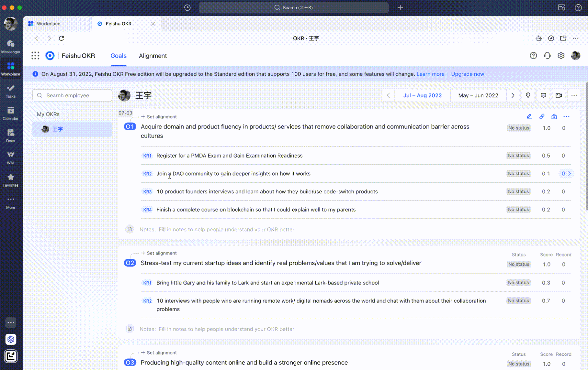588x370 pixels.
Task: Open the comments icon near period selector
Action: 543,95
